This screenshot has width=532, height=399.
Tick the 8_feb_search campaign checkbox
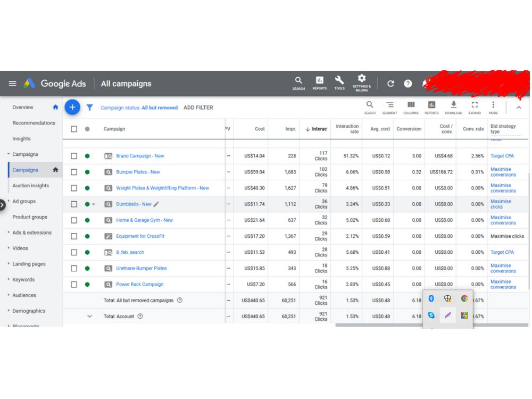(x=74, y=252)
